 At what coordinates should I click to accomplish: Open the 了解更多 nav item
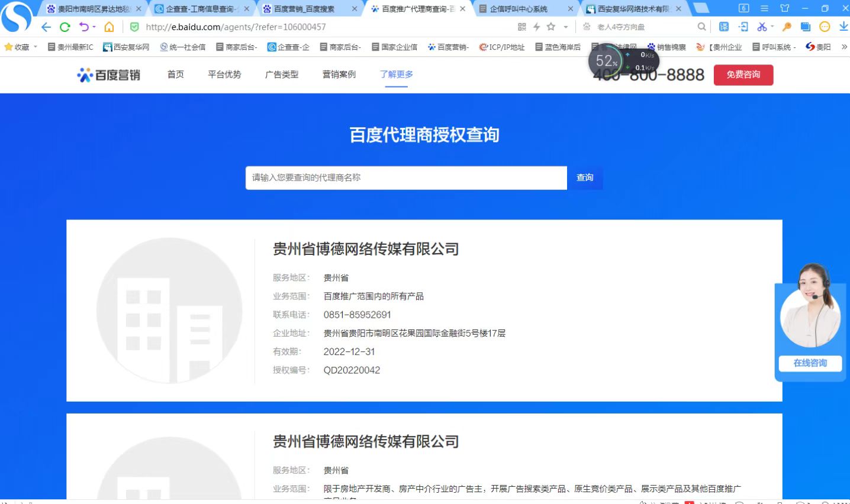(397, 75)
